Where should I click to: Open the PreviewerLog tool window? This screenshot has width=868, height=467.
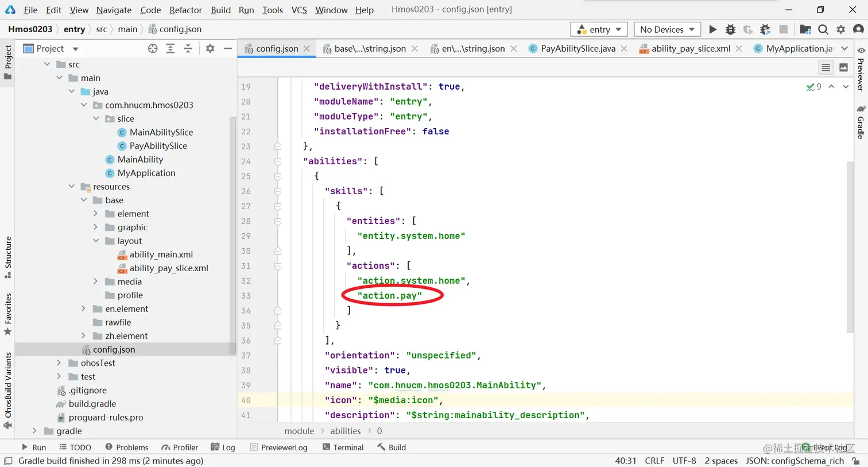[x=279, y=447]
